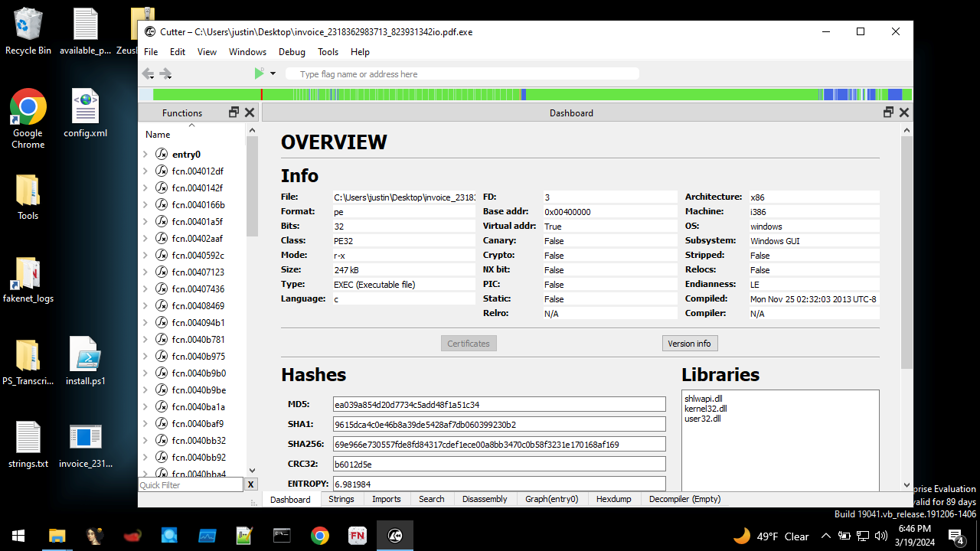The width and height of the screenshot is (980, 551).
Task: Click the address flag input field
Action: (462, 74)
